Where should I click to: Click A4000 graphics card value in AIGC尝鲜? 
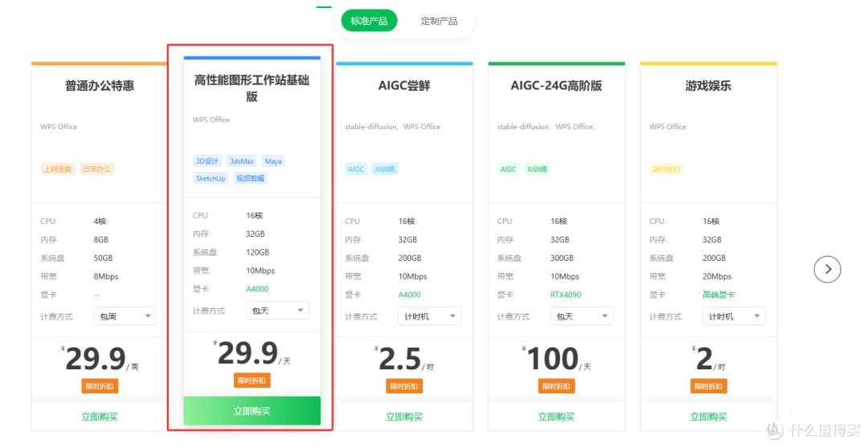[x=410, y=295]
